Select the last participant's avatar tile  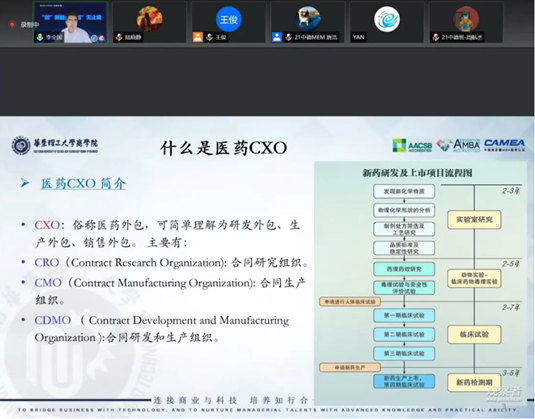pos(466,23)
